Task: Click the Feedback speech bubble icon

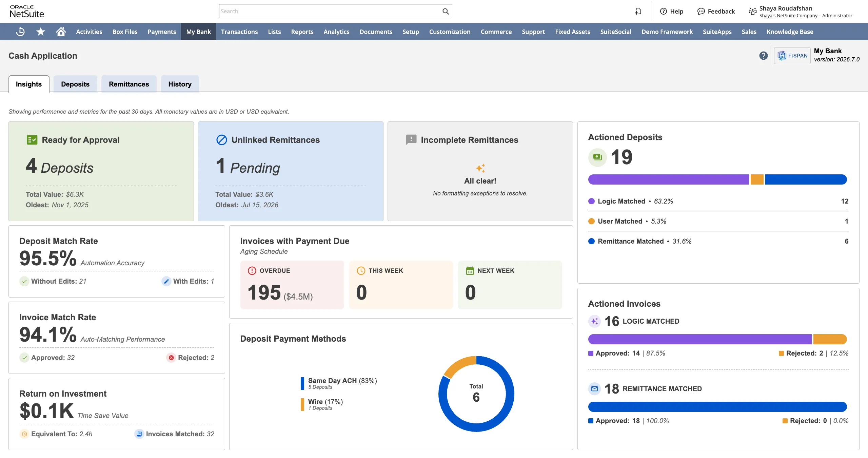Action: point(701,11)
